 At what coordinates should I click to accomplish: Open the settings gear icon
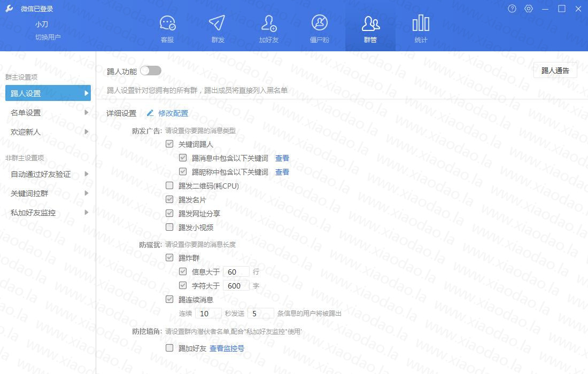pos(529,9)
